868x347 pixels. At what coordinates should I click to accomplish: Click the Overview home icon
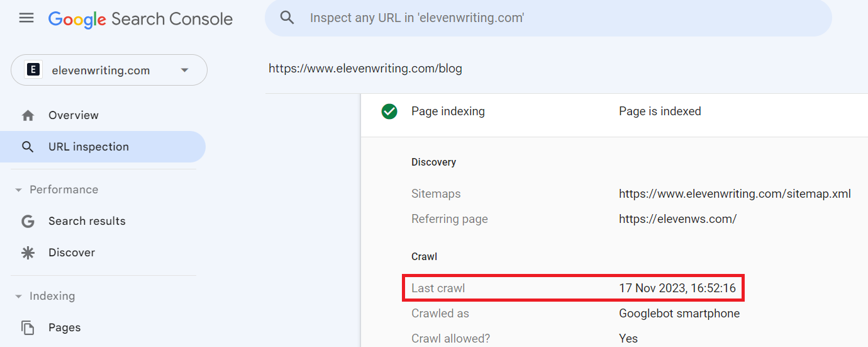click(28, 115)
